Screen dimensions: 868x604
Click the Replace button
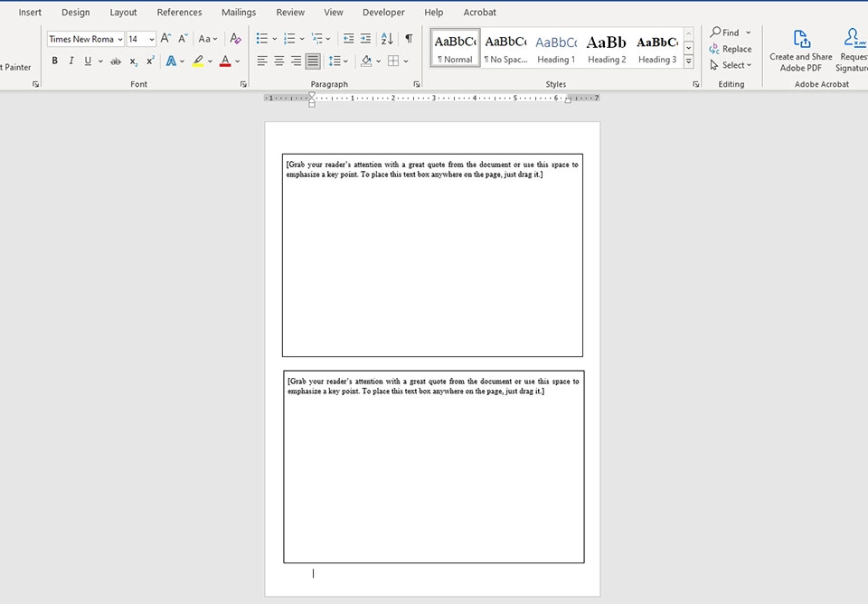coord(731,49)
